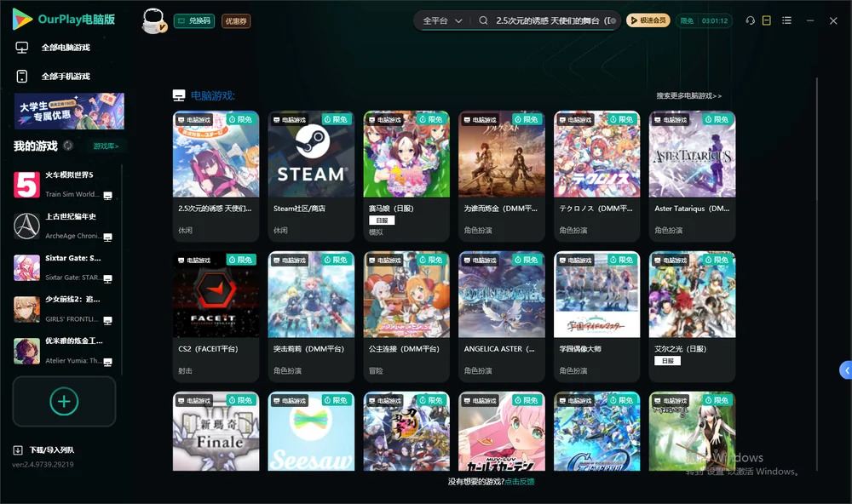Open the user avatar profile
Screen dimensions: 852x504
[x=153, y=20]
